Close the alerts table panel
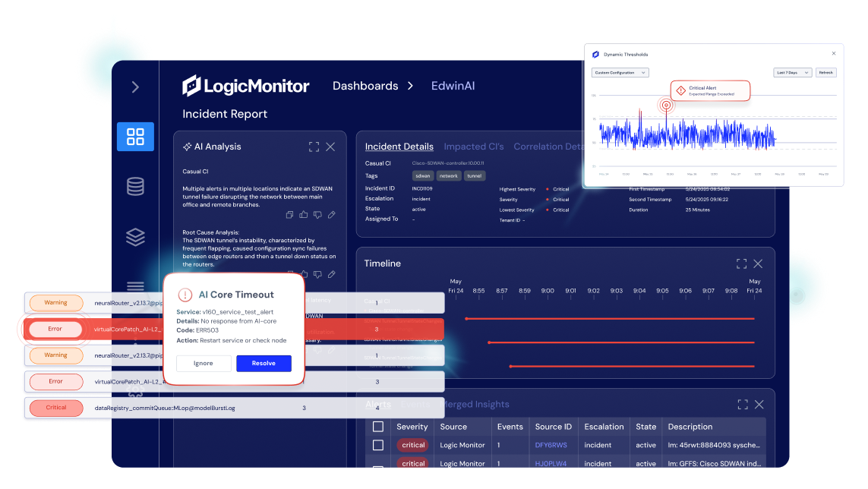This screenshot has height=489, width=868. 759,405
